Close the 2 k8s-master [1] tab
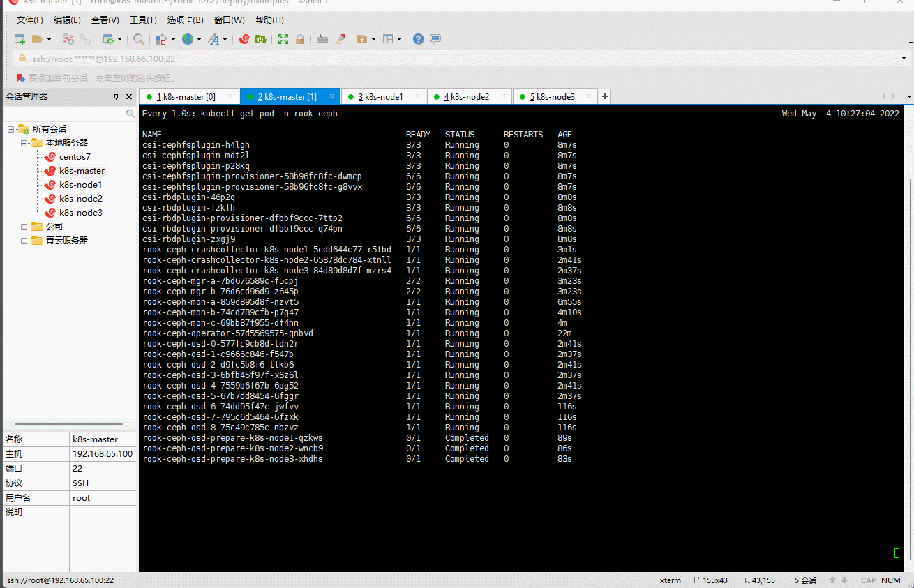Viewport: 914px width, 588px height. pos(332,96)
